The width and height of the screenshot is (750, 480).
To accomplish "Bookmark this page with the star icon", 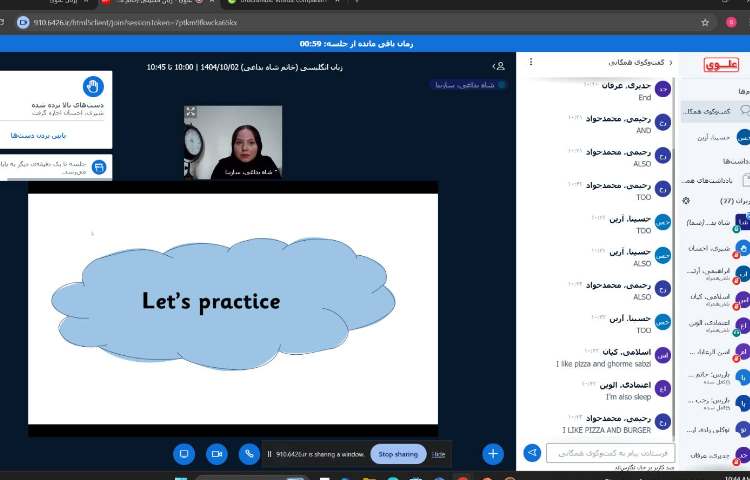I will [704, 21].
